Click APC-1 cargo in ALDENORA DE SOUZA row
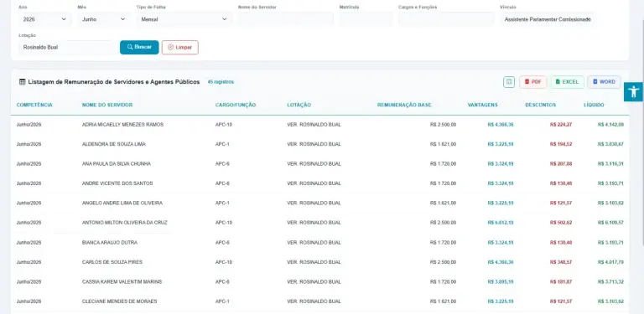Screen dimensions: 644x314 point(222,144)
